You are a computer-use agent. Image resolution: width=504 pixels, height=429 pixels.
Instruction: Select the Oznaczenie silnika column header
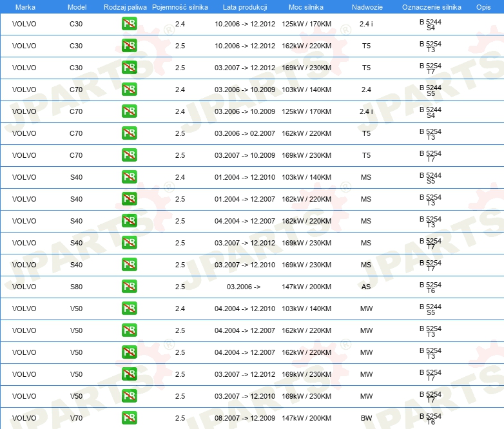431,7
